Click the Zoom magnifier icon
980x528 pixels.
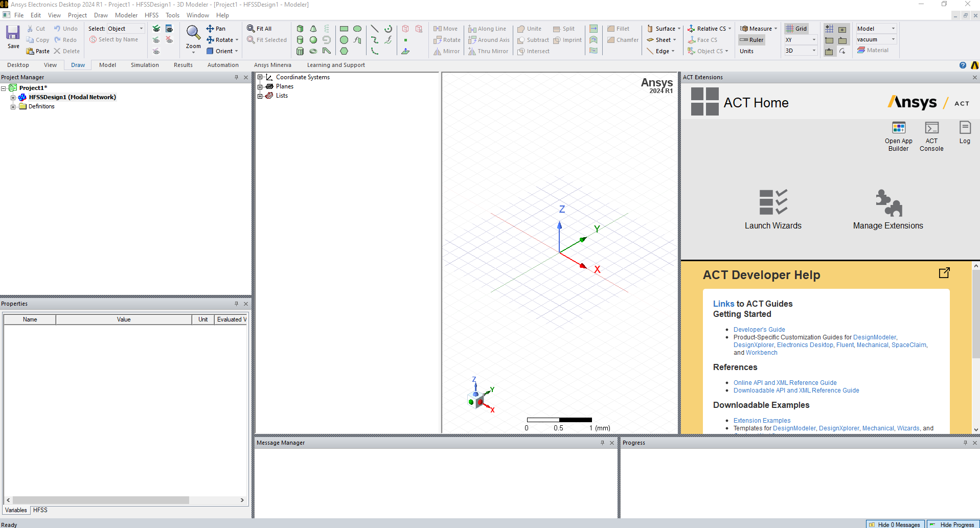(x=193, y=34)
